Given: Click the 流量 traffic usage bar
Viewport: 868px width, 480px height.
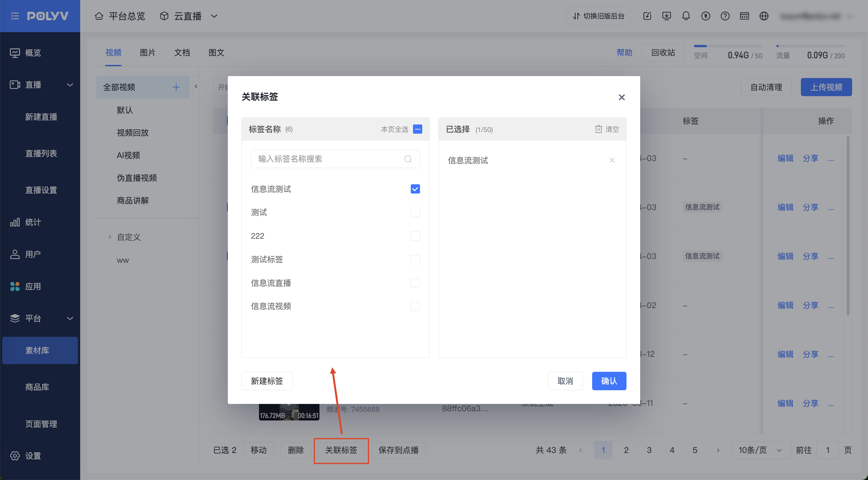Looking at the screenshot, I should pyautogui.click(x=810, y=46).
